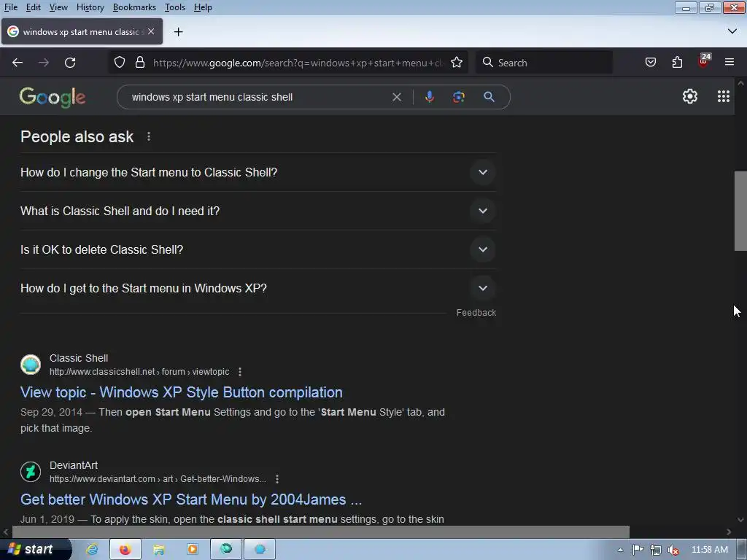Viewport: 747px width, 560px height.
Task: Show hidden system tray icons
Action: pyautogui.click(x=620, y=550)
